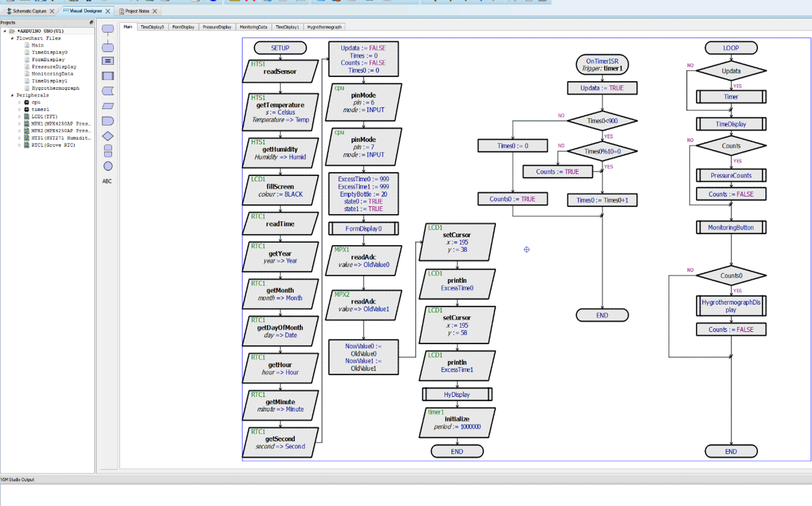Click the Main flowchart file icon in the tree
Viewport: 812px width, 506px height.
pos(27,45)
